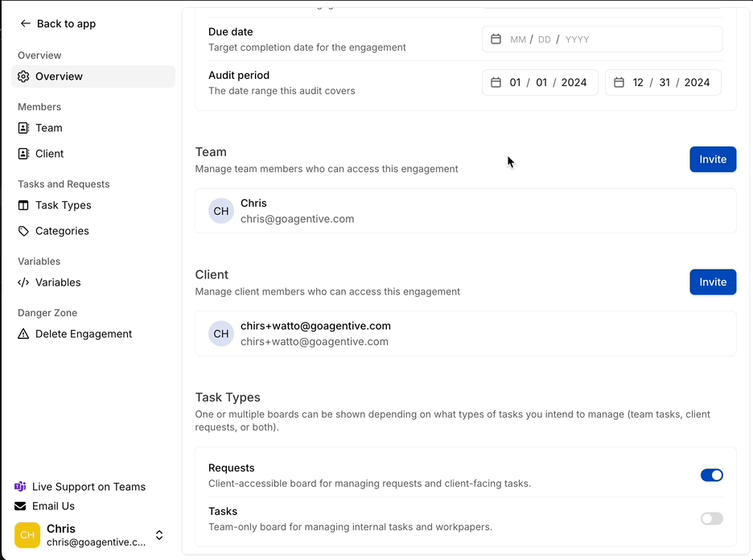The width and height of the screenshot is (753, 560).
Task: Click the Variables code brackets icon
Action: 23,282
